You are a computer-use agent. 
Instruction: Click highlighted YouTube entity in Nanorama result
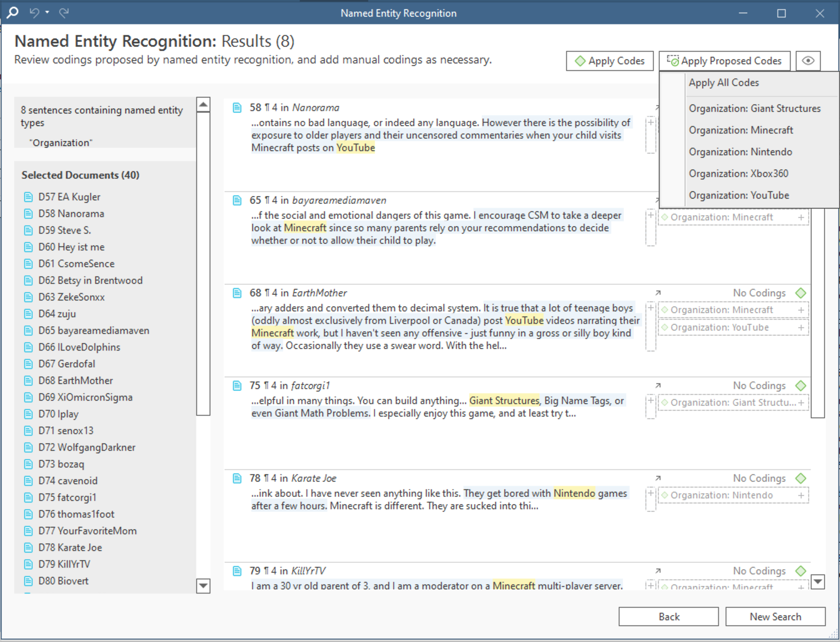[356, 148]
